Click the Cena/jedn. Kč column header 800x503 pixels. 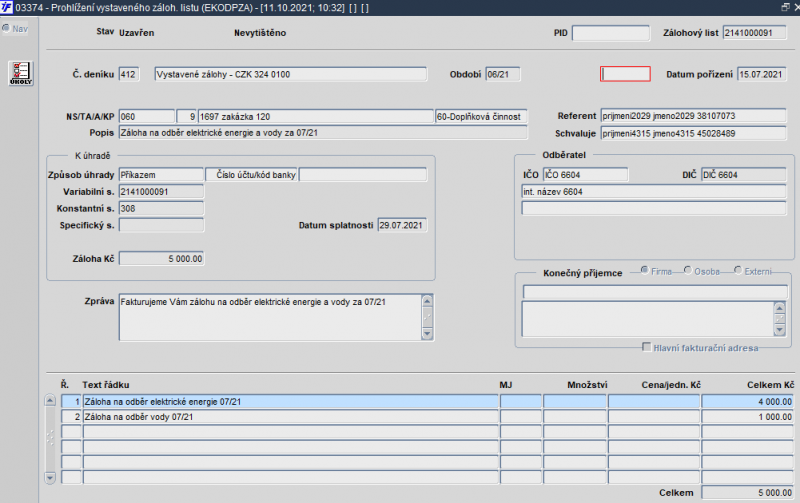coord(671,385)
